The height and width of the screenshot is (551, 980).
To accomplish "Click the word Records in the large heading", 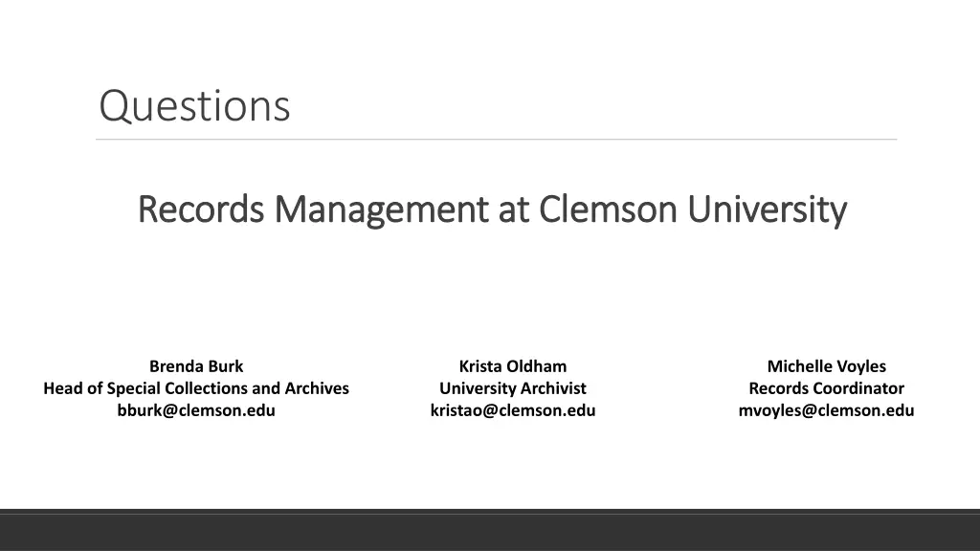I will coord(201,209).
